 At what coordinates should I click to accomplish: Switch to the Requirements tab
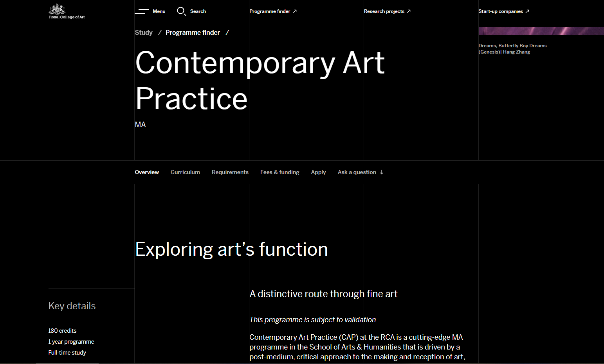tap(230, 172)
